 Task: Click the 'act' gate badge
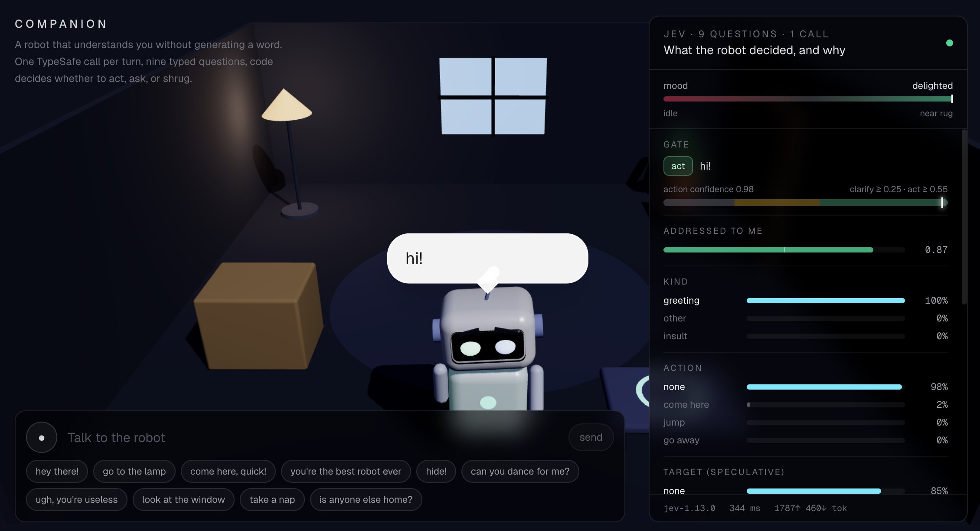(x=678, y=166)
